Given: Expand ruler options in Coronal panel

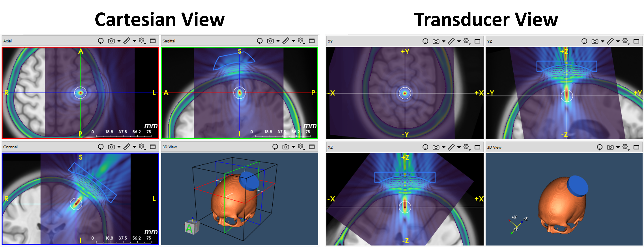Looking at the screenshot, I should (134, 147).
